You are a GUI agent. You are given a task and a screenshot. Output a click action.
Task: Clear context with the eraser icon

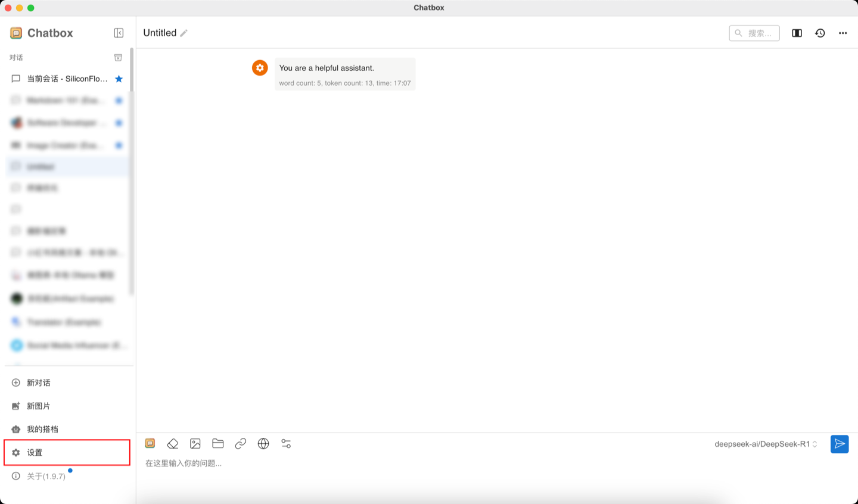click(x=173, y=444)
